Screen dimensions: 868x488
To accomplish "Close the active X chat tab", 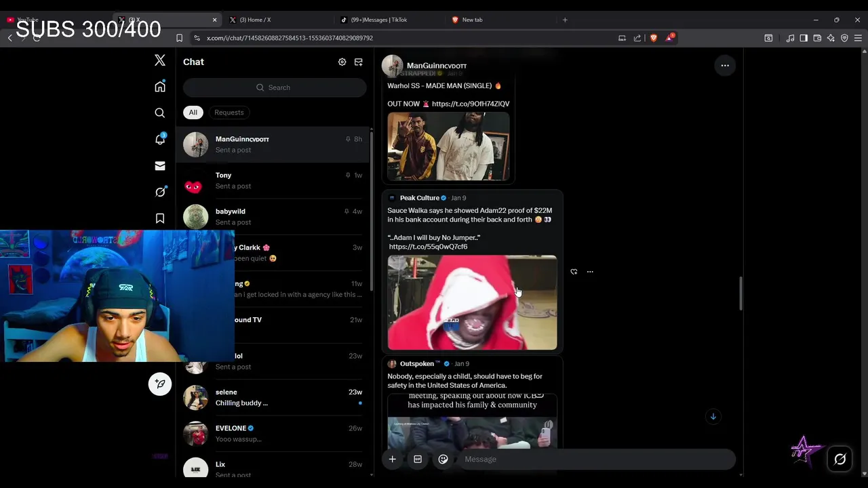I will click(214, 20).
